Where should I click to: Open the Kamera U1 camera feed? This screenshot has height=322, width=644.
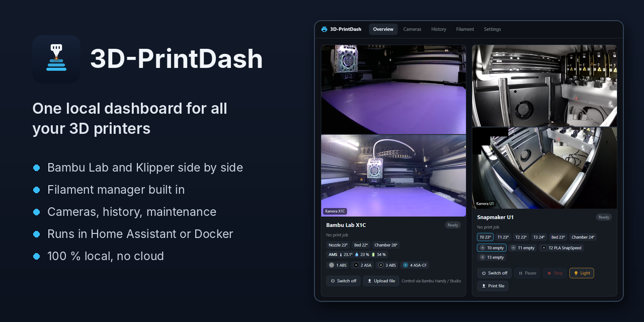click(544, 168)
